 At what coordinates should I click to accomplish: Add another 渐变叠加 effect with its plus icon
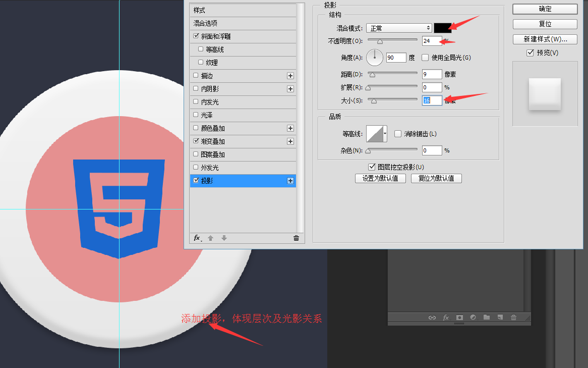(x=290, y=141)
